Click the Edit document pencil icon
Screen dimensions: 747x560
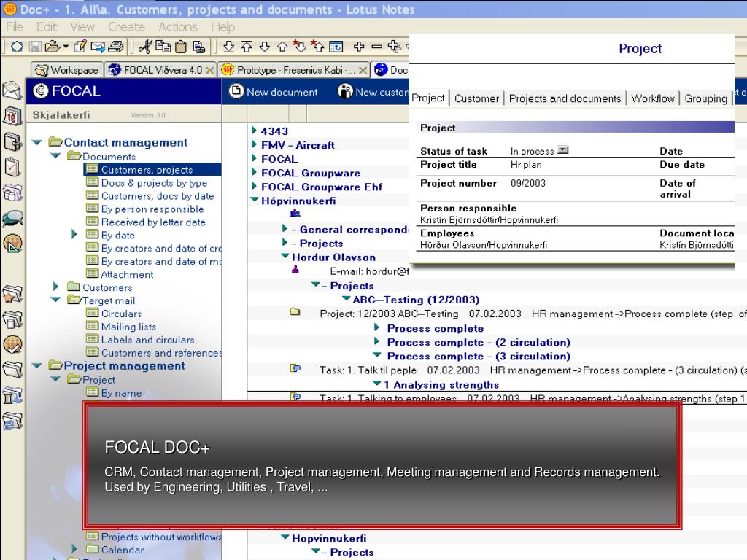tap(80, 46)
